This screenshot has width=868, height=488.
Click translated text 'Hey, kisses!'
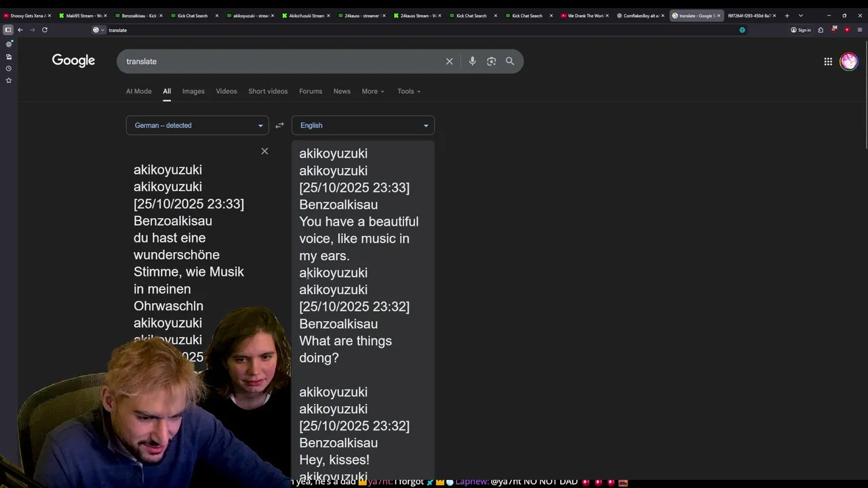(334, 460)
